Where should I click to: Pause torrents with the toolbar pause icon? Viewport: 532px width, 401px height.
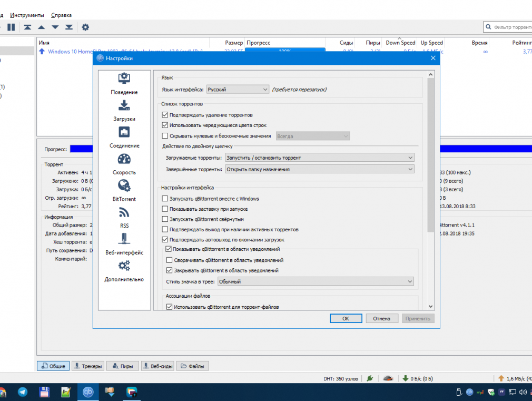coord(11,27)
